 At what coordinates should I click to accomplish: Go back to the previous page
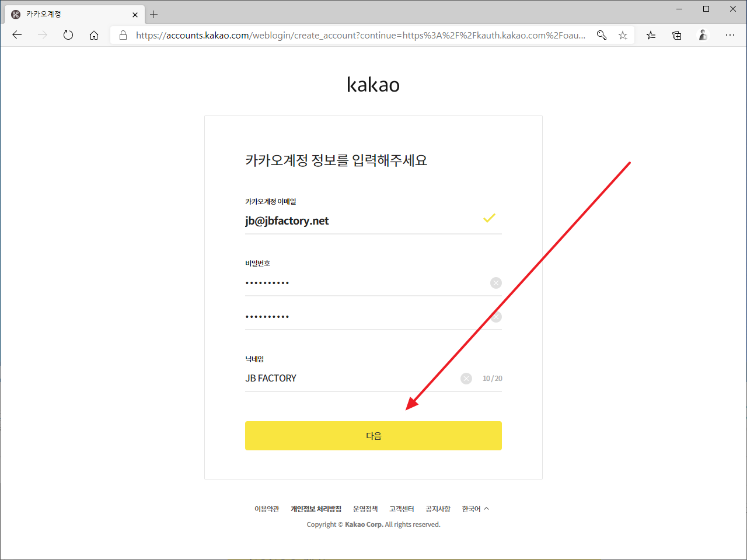pos(17,35)
